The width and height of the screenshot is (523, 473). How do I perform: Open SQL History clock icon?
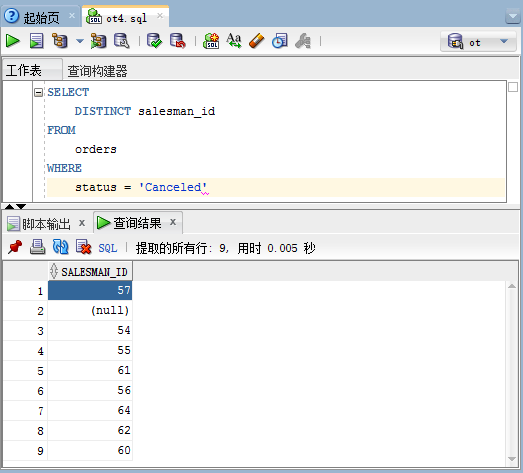coord(280,41)
